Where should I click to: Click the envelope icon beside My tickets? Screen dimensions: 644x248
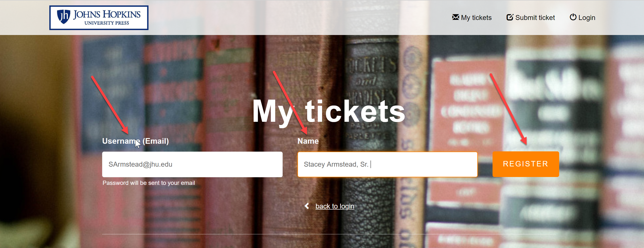456,17
